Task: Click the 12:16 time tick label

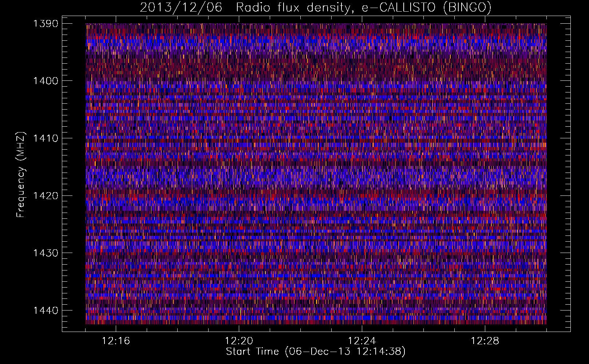Action: tap(116, 341)
